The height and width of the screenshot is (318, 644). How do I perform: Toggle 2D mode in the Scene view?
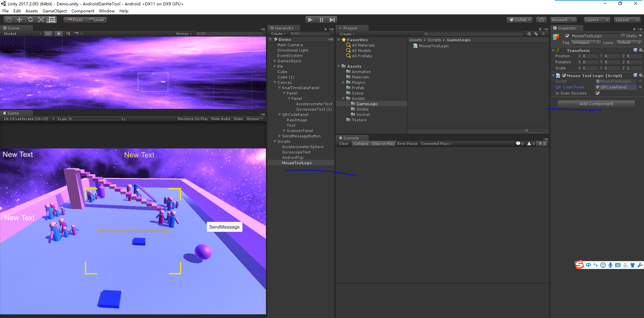[48, 34]
